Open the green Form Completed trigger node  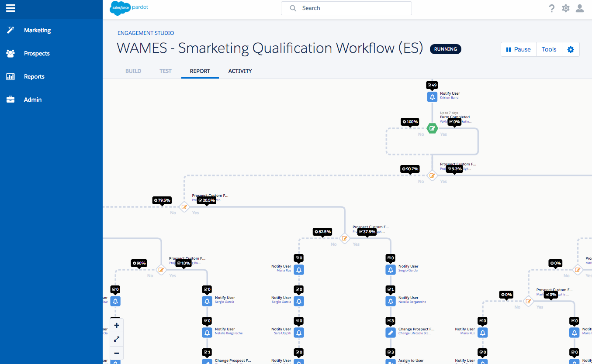(x=432, y=128)
